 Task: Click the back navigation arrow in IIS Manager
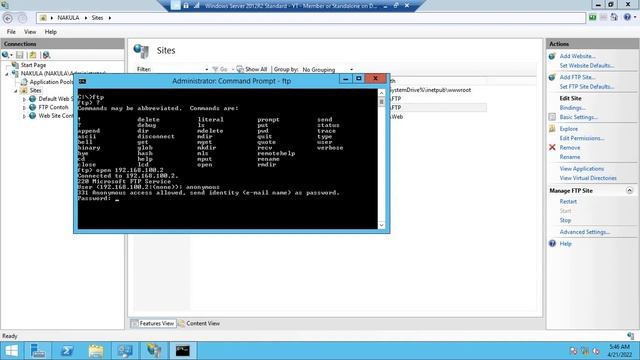tap(8, 18)
